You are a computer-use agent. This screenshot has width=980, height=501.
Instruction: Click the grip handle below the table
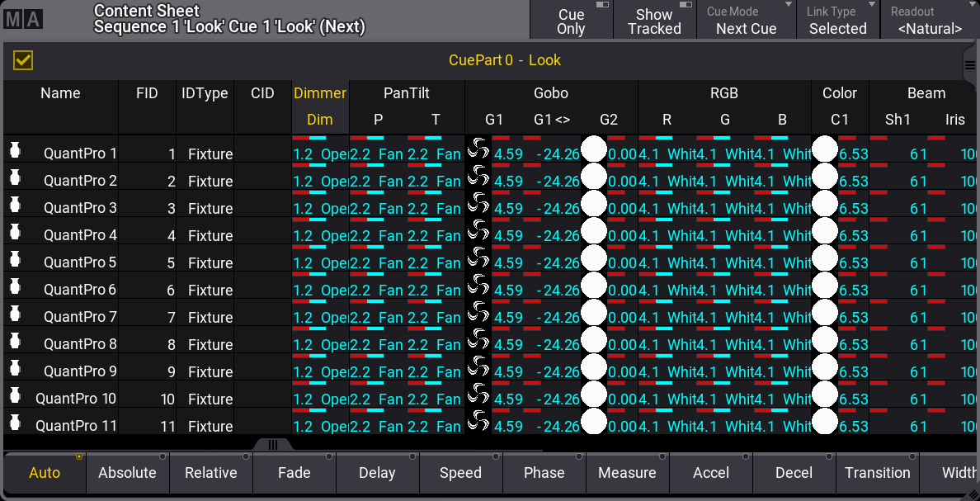tap(272, 444)
